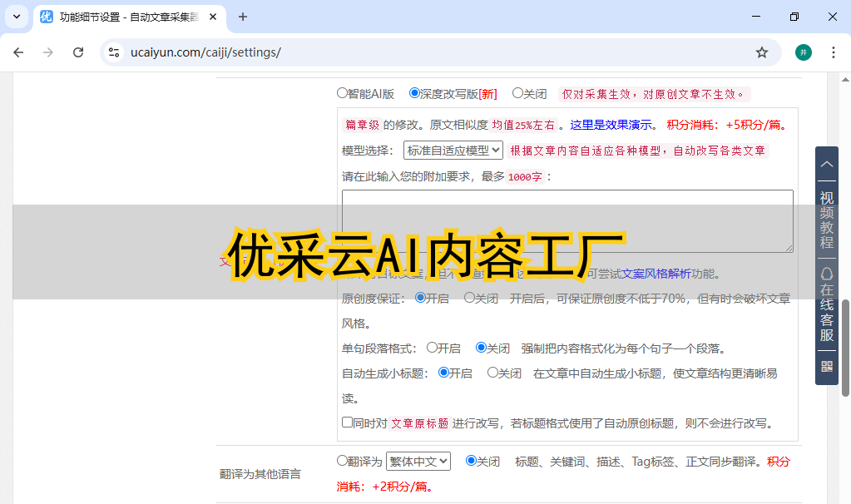Open the QR code icon in side panel
The width and height of the screenshot is (851, 504).
click(826, 366)
